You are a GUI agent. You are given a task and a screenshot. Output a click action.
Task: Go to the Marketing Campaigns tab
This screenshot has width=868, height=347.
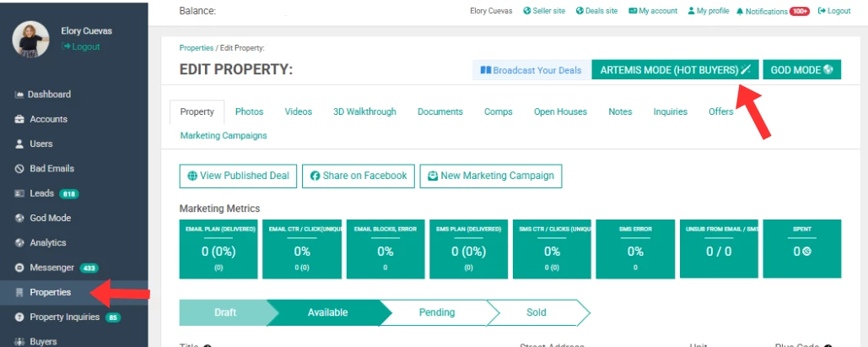[224, 135]
